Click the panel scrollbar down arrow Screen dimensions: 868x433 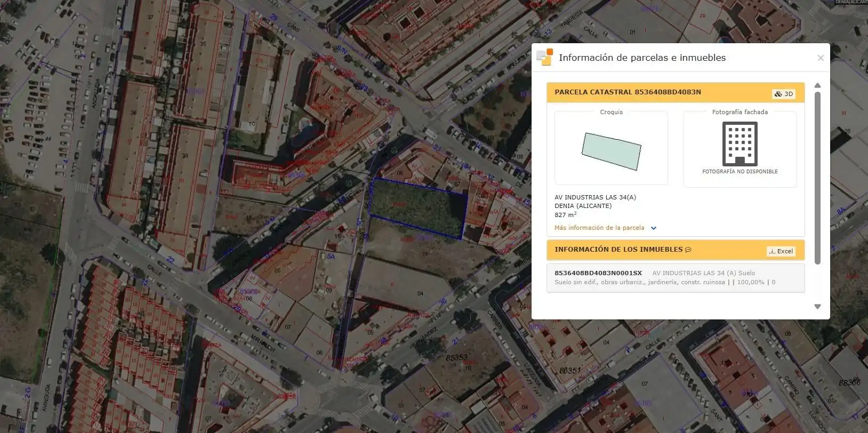[817, 307]
